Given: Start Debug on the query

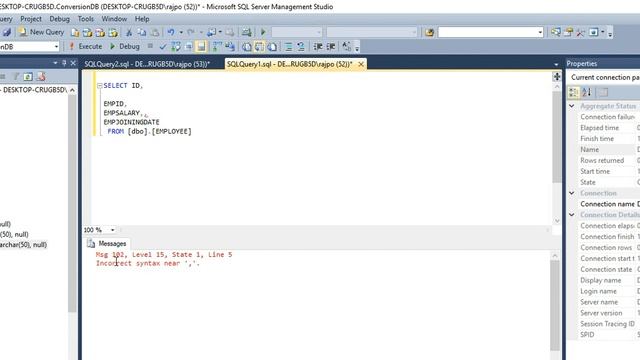Looking at the screenshot, I should pos(125,47).
